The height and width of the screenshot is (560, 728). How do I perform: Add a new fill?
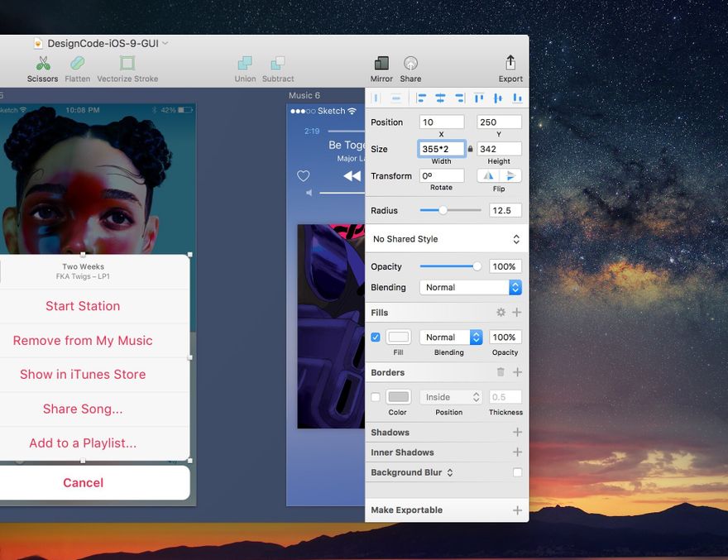click(517, 313)
